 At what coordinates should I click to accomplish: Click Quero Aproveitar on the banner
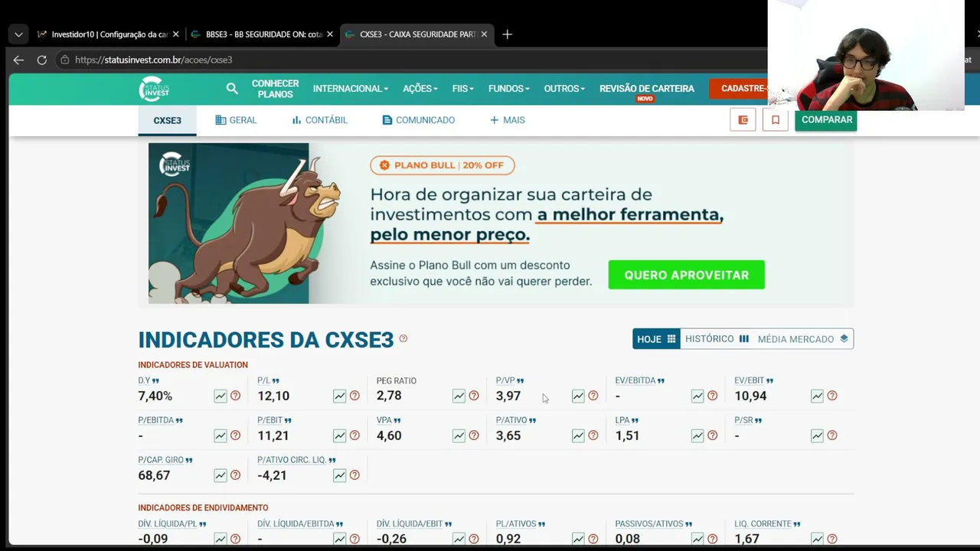(x=687, y=275)
